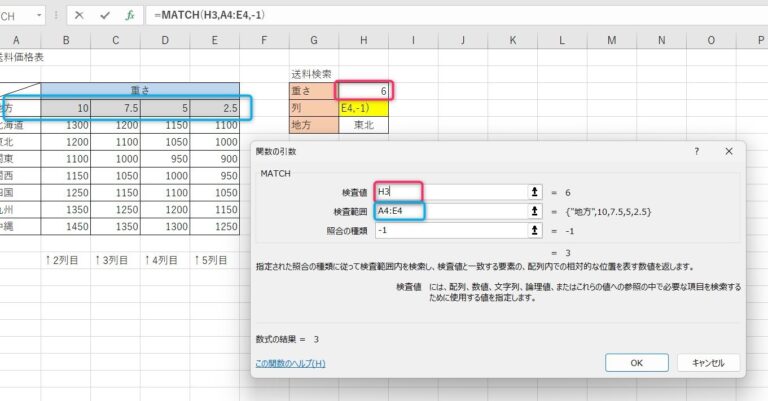The image size is (768, 401).
Task: Select column G header
Action: click(314, 41)
